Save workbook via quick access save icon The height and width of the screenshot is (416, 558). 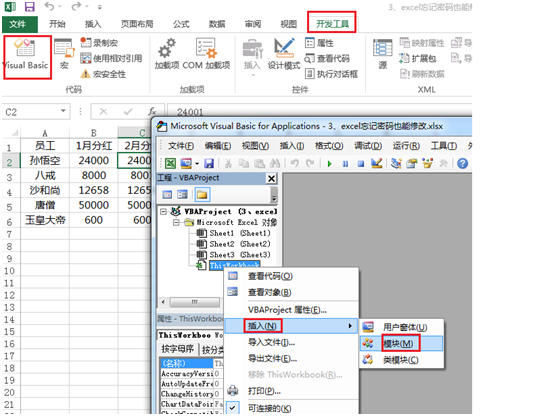[30, 6]
